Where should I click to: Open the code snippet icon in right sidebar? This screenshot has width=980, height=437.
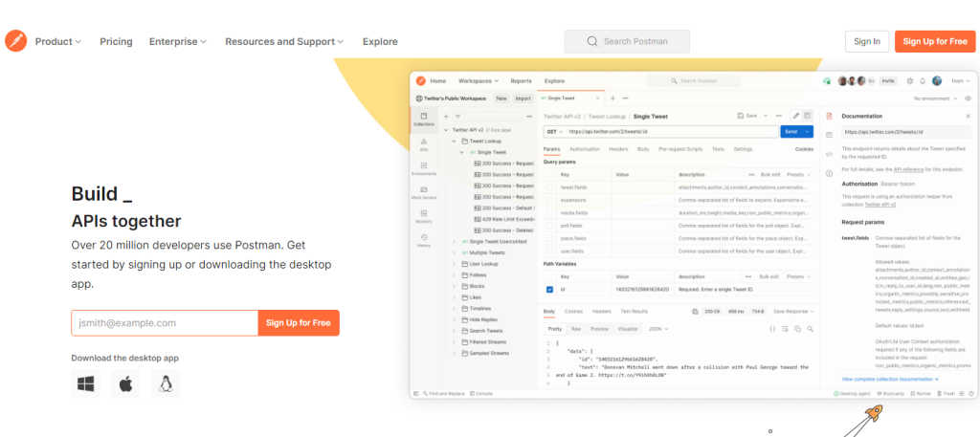pyautogui.click(x=830, y=154)
